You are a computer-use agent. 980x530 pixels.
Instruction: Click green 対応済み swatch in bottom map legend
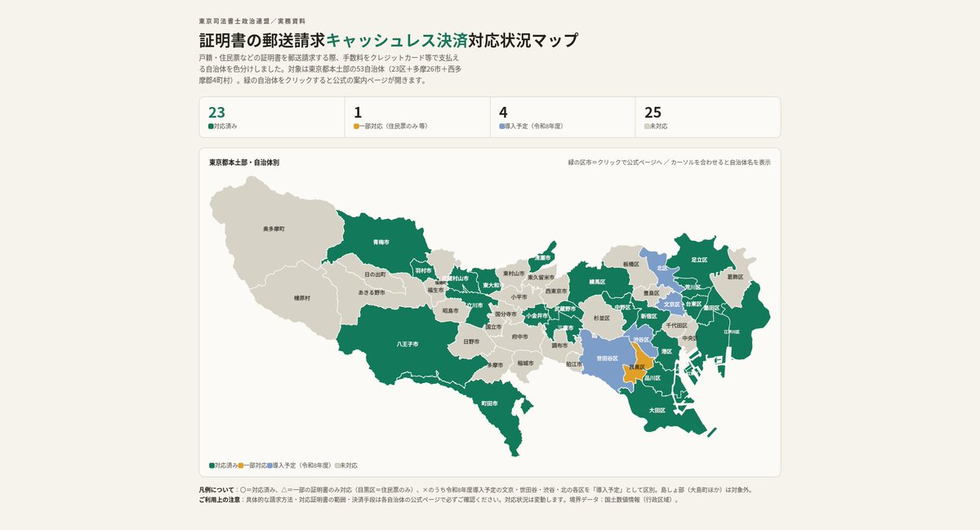pyautogui.click(x=212, y=465)
